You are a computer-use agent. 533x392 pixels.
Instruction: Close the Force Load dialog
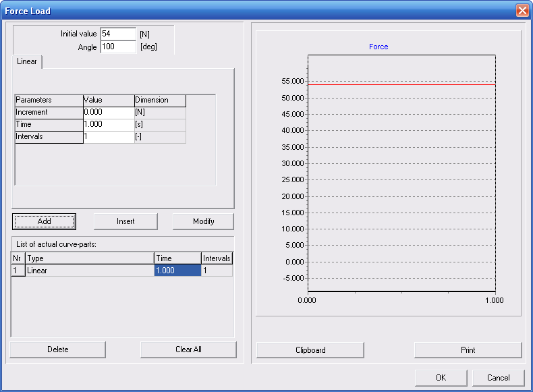tap(522, 11)
